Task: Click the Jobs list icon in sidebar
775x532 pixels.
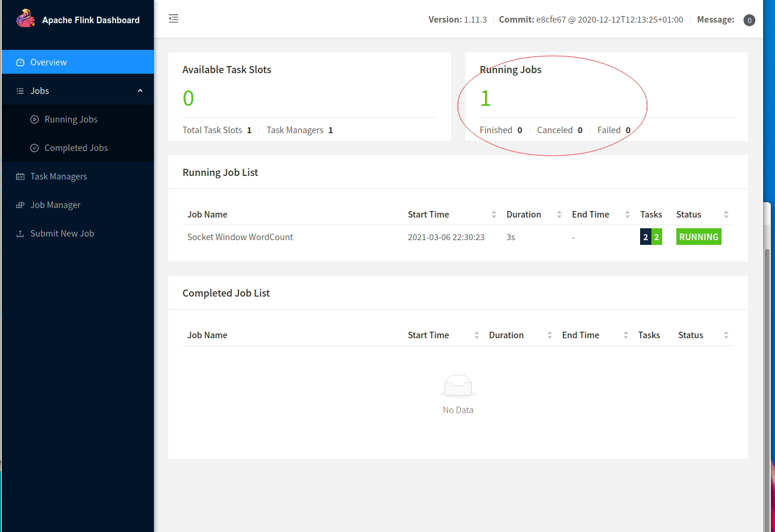Action: pyautogui.click(x=20, y=91)
